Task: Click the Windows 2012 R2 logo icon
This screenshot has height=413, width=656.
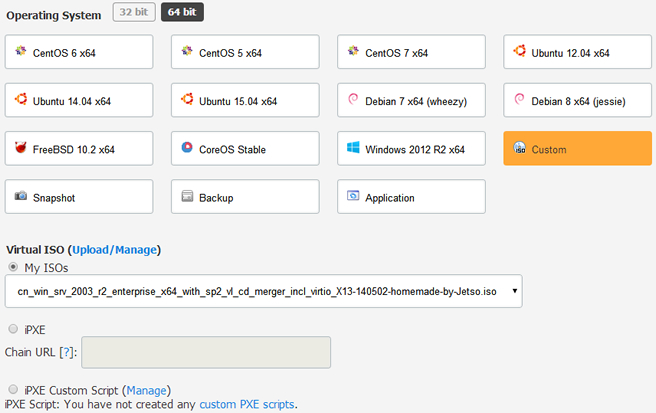Action: (352, 149)
